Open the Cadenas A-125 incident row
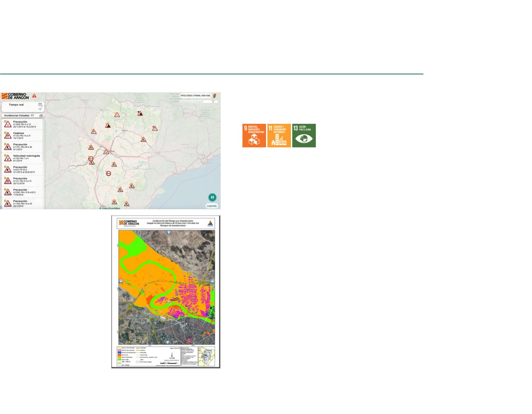The height and width of the screenshot is (414, 532). click(x=23, y=136)
